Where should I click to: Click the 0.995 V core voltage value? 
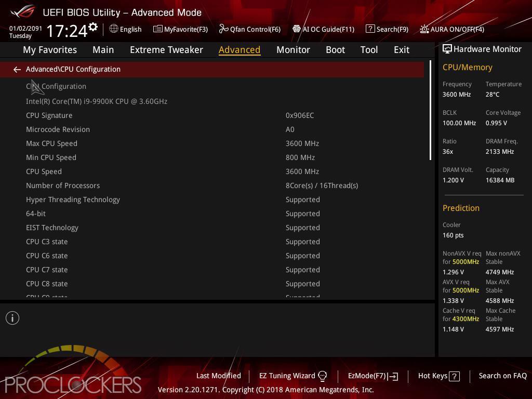496,123
